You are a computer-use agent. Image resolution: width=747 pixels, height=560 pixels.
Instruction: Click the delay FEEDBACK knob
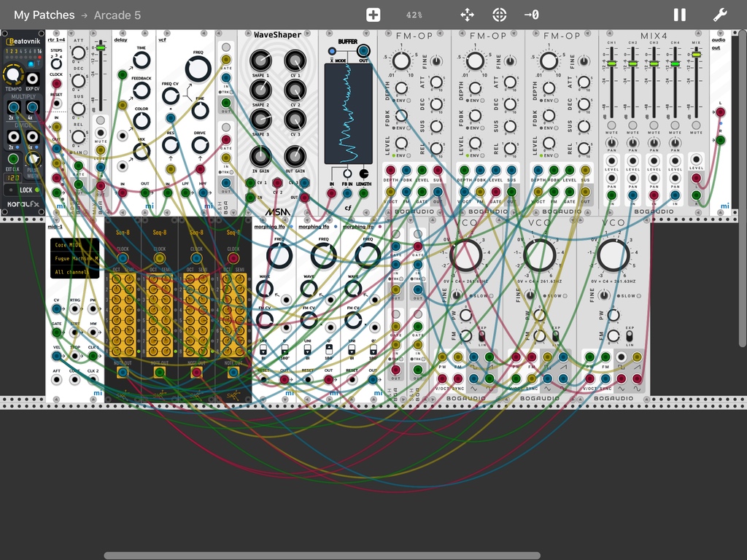point(141,90)
